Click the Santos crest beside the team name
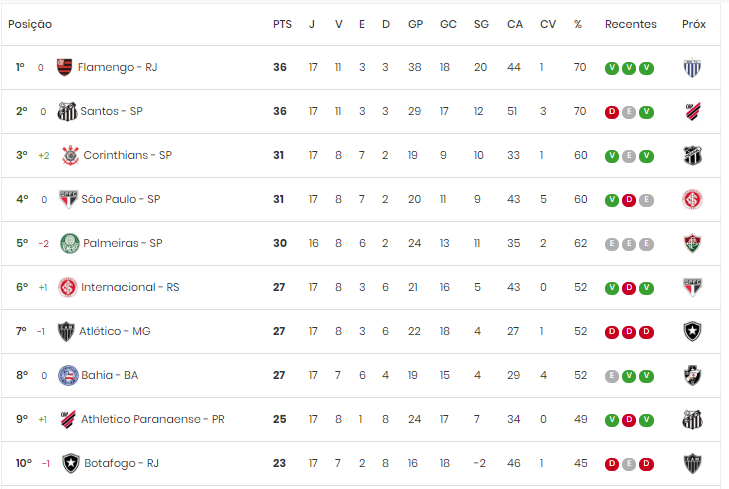The image size is (729, 489). [x=67, y=112]
